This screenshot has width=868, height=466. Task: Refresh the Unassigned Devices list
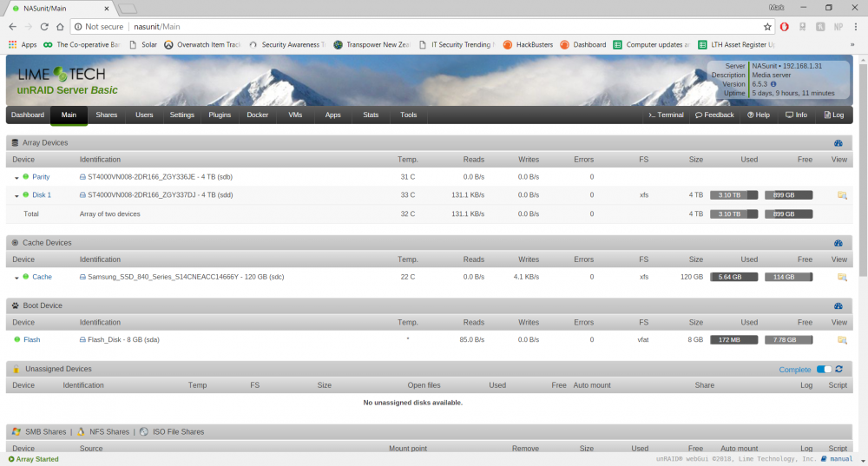[839, 369]
